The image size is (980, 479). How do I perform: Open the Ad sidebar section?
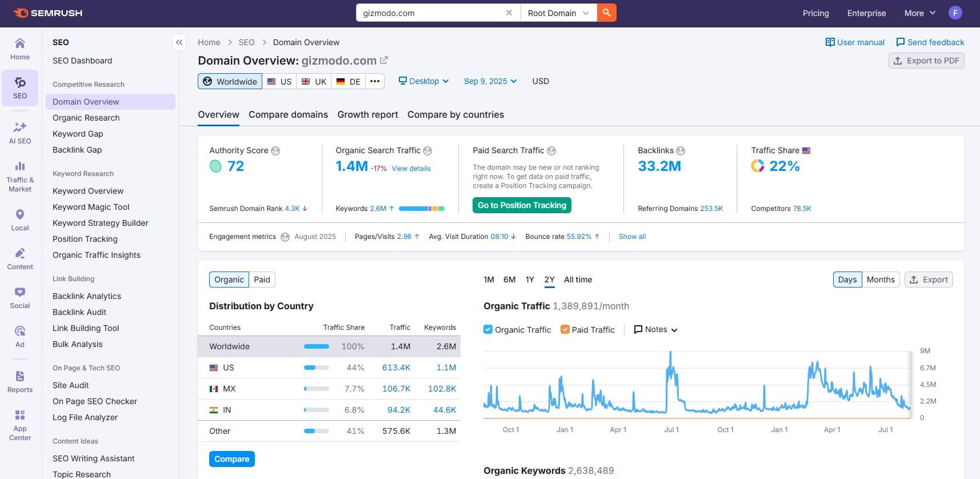point(20,337)
